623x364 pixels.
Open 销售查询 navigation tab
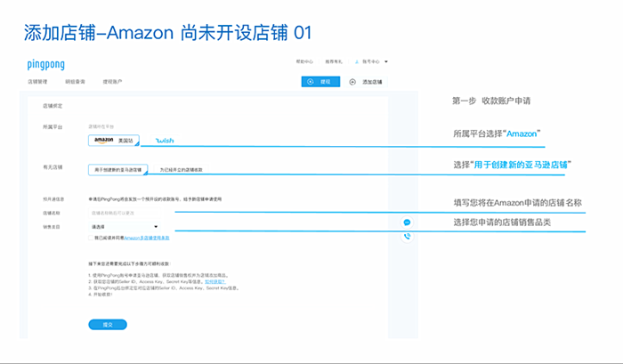pyautogui.click(x=75, y=82)
